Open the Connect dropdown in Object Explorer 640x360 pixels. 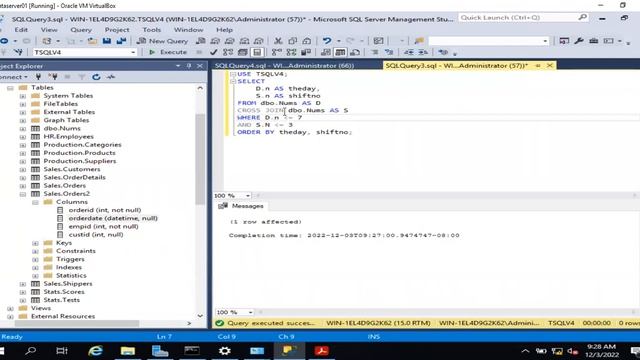click(14, 77)
